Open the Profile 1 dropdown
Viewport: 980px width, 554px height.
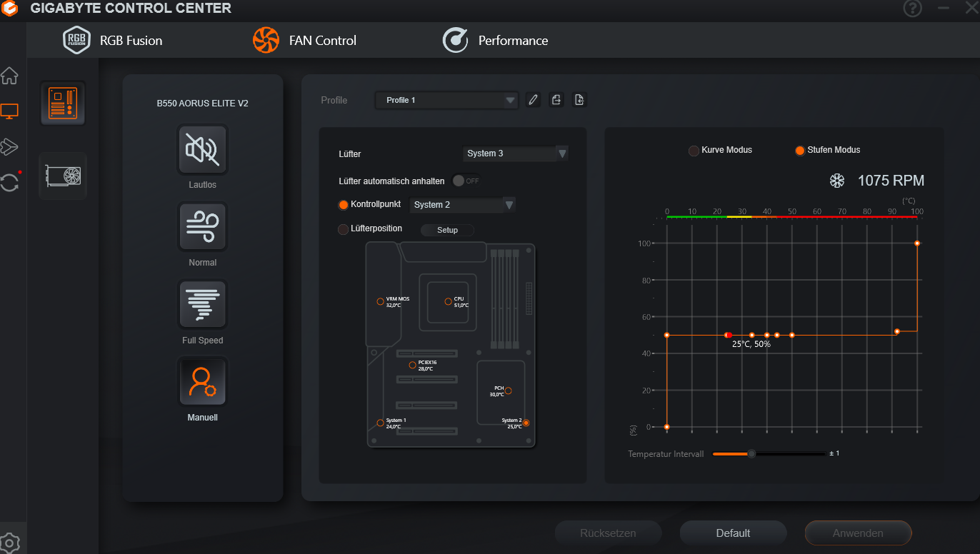(446, 100)
